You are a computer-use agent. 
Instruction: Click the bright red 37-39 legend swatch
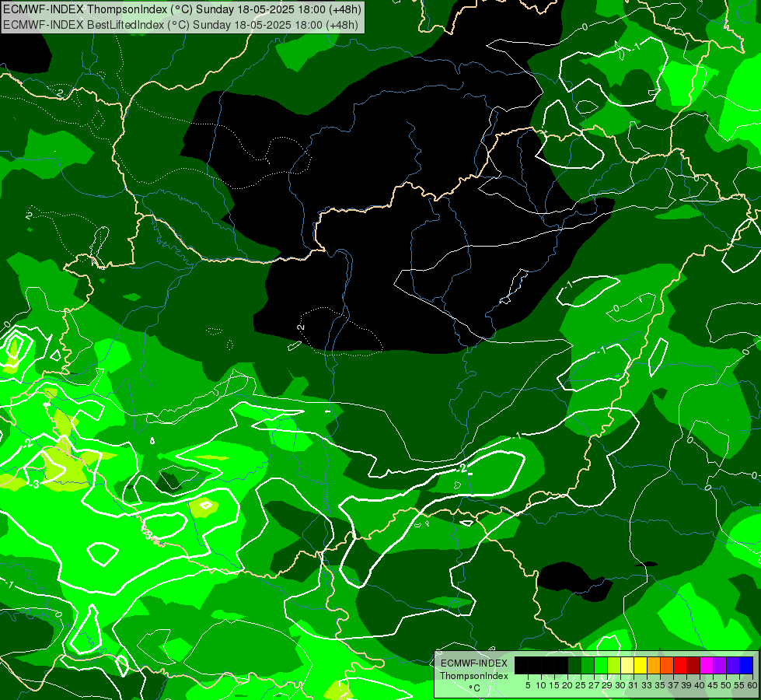(x=680, y=666)
